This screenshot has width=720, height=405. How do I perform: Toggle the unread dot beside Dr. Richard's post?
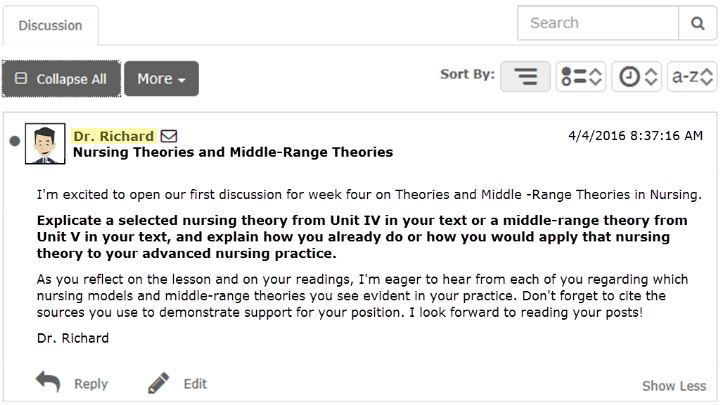coord(15,141)
